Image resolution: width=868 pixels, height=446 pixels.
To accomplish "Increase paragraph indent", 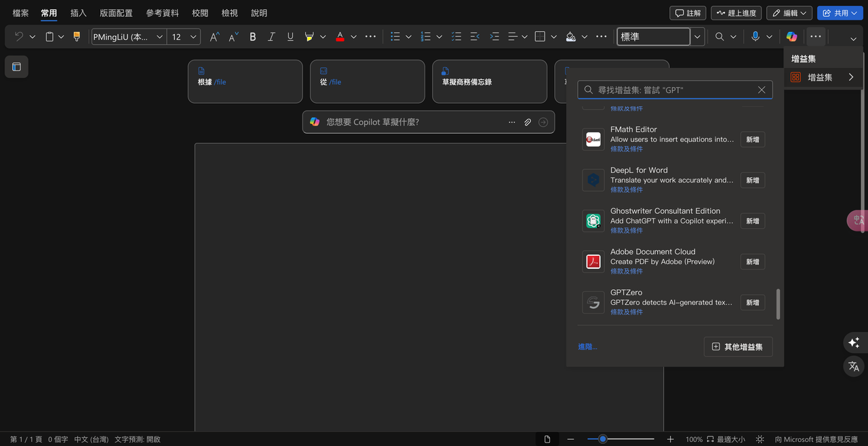I will click(x=494, y=37).
